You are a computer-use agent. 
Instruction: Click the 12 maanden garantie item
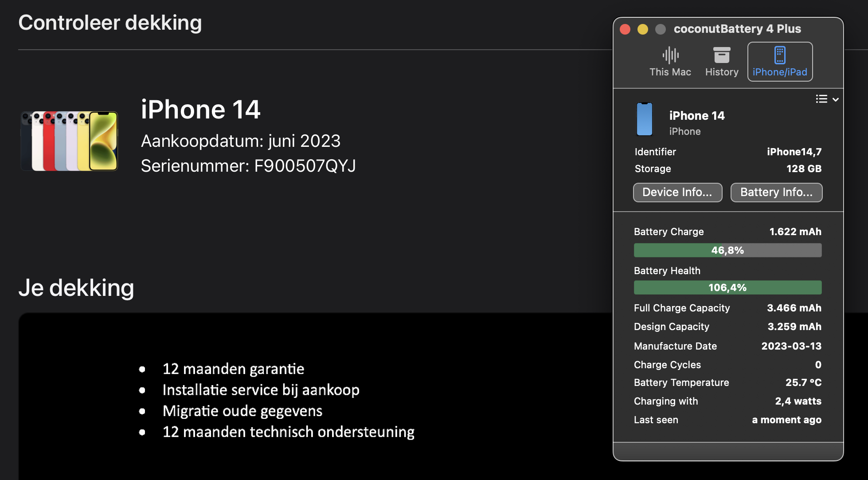[x=233, y=369]
